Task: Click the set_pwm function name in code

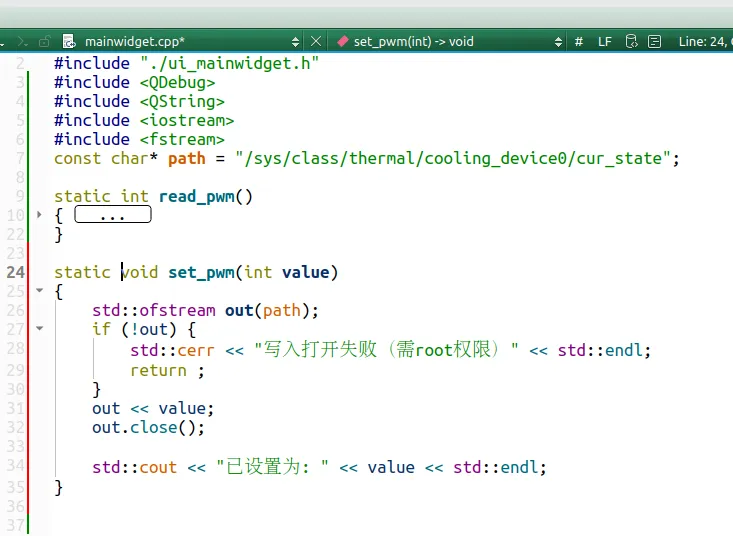Action: pos(201,272)
